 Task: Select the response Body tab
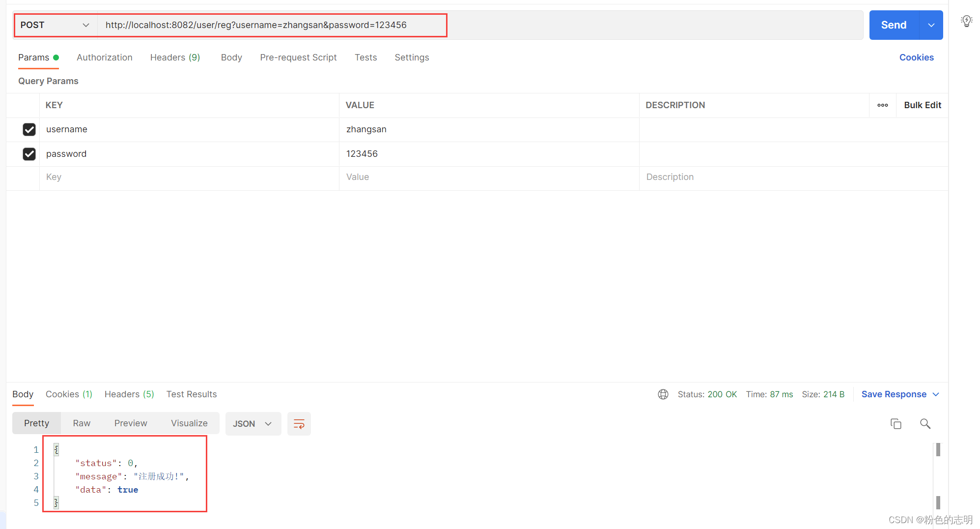point(23,394)
